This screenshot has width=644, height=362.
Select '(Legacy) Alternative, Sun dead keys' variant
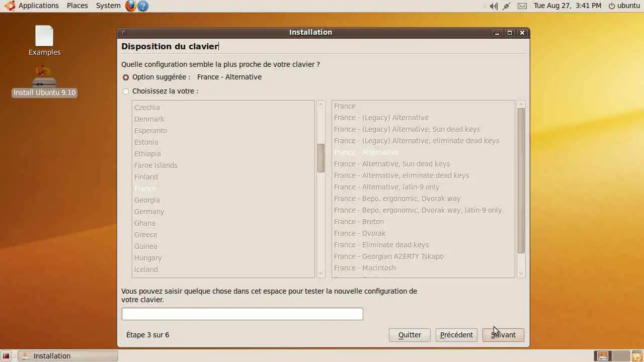click(x=423, y=129)
